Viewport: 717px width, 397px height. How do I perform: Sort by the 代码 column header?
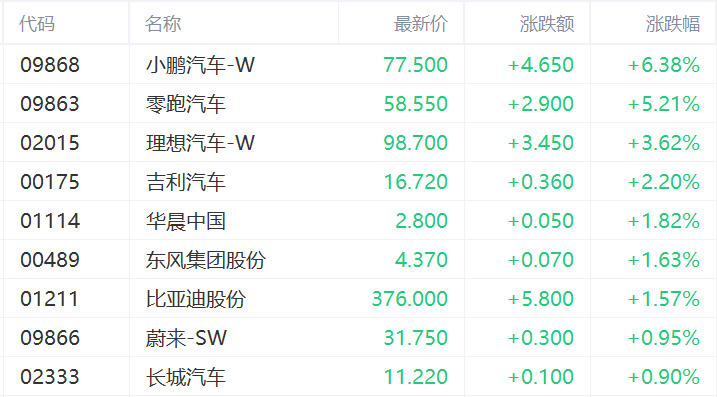tap(37, 24)
